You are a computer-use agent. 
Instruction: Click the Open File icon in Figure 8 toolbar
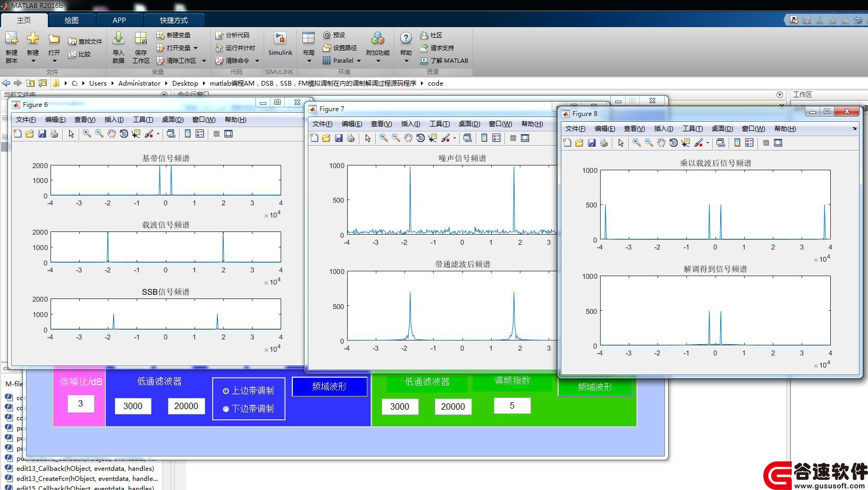pos(579,143)
